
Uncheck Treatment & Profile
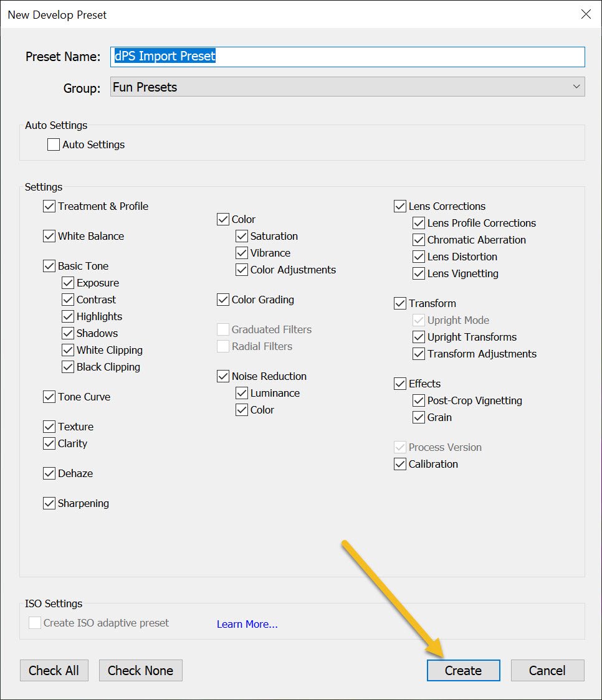coord(49,206)
